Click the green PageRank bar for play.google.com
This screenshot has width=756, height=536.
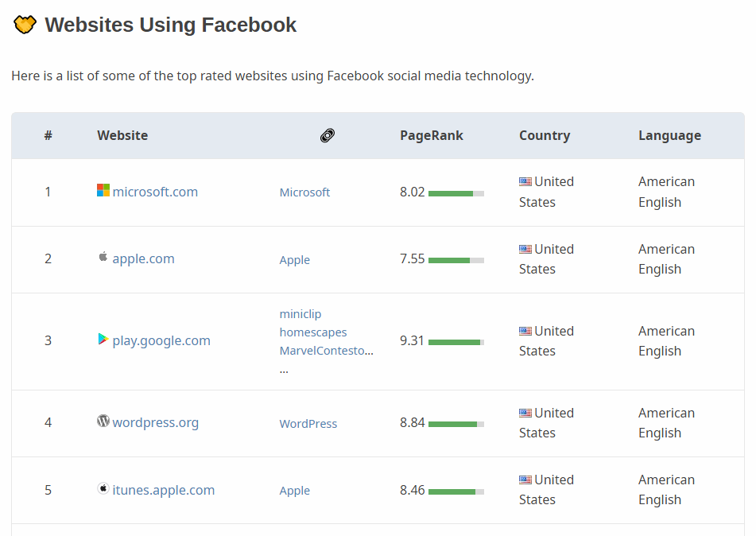tap(456, 342)
